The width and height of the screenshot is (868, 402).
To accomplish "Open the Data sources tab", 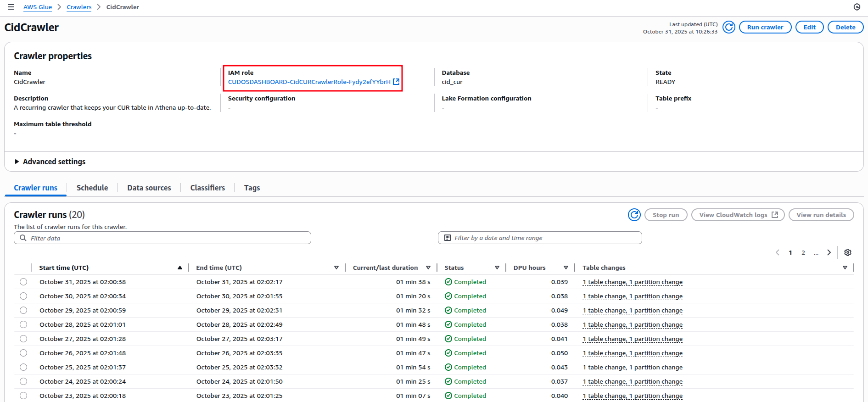I will (149, 188).
